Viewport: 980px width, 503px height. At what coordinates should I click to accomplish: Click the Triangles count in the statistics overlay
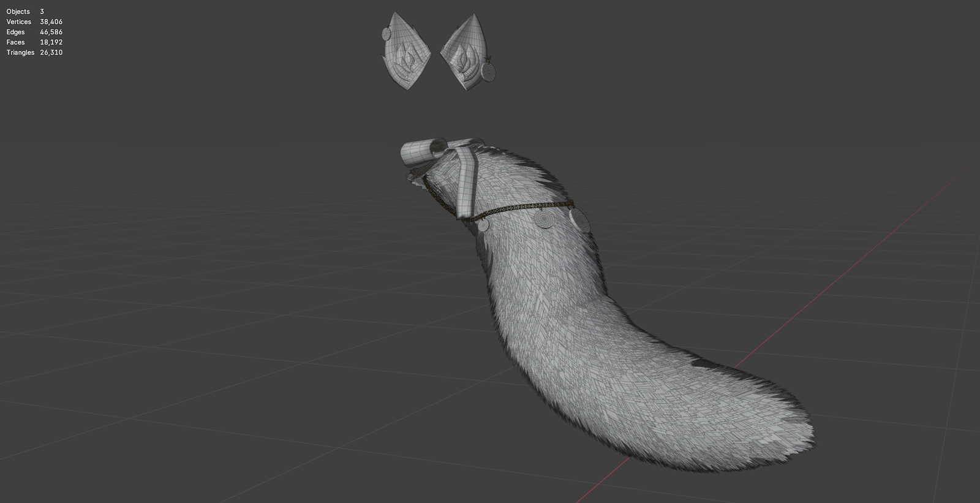pos(51,53)
